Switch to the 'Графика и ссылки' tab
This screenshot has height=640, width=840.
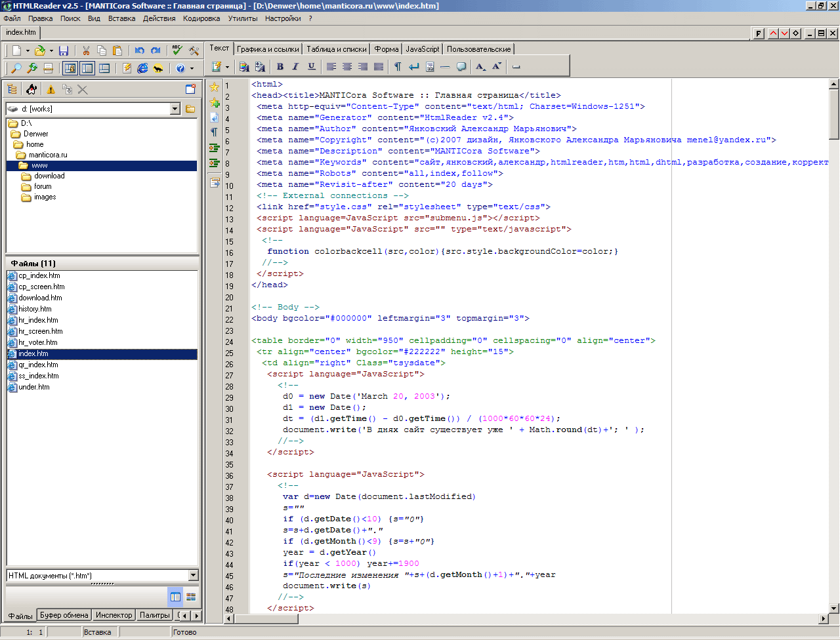(x=268, y=49)
